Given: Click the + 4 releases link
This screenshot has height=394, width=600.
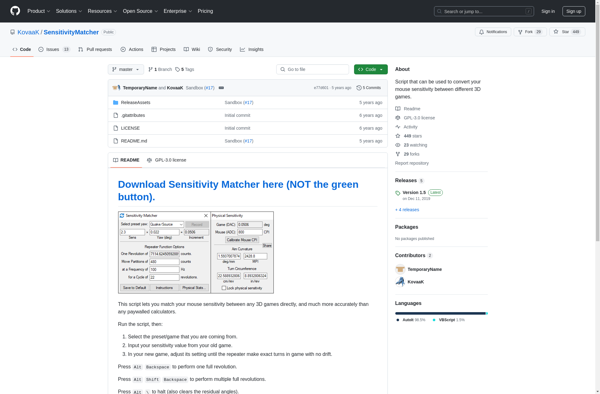Looking at the screenshot, I should (407, 210).
